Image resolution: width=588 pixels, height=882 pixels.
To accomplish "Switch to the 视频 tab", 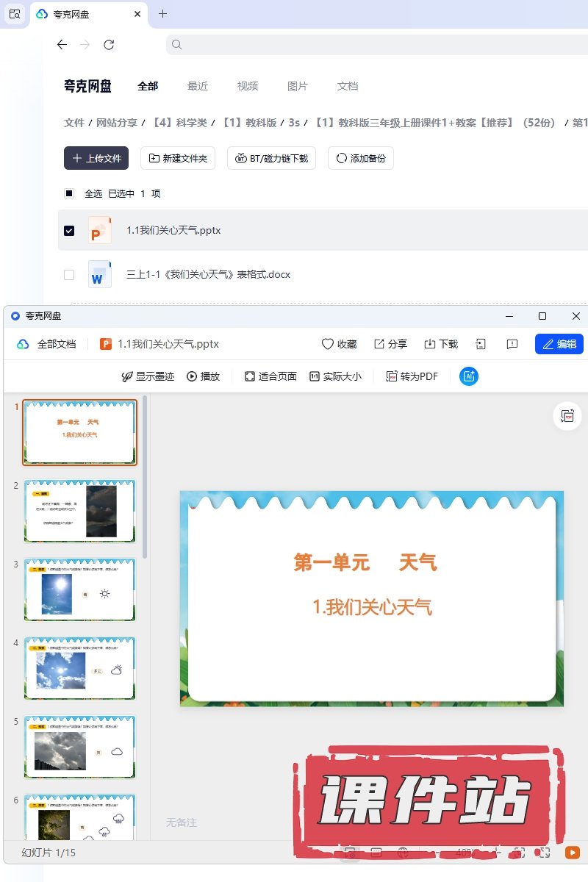I will point(248,86).
